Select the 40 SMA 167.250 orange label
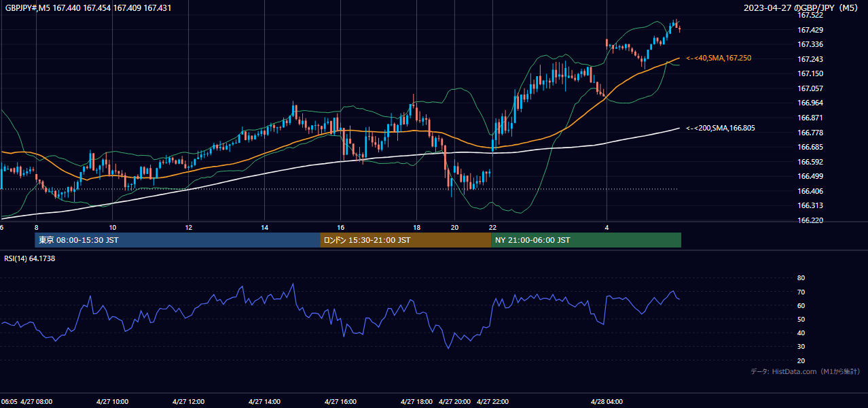Viewport: 868px width, 408px height. tap(719, 58)
